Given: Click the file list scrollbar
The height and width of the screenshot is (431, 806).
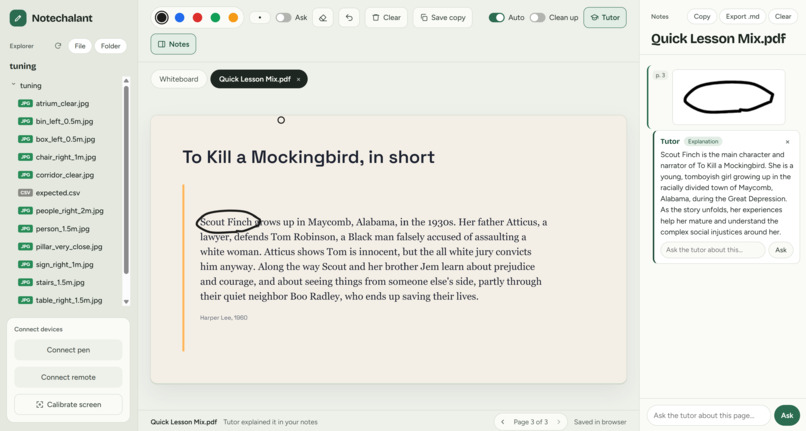Looking at the screenshot, I should 126,179.
